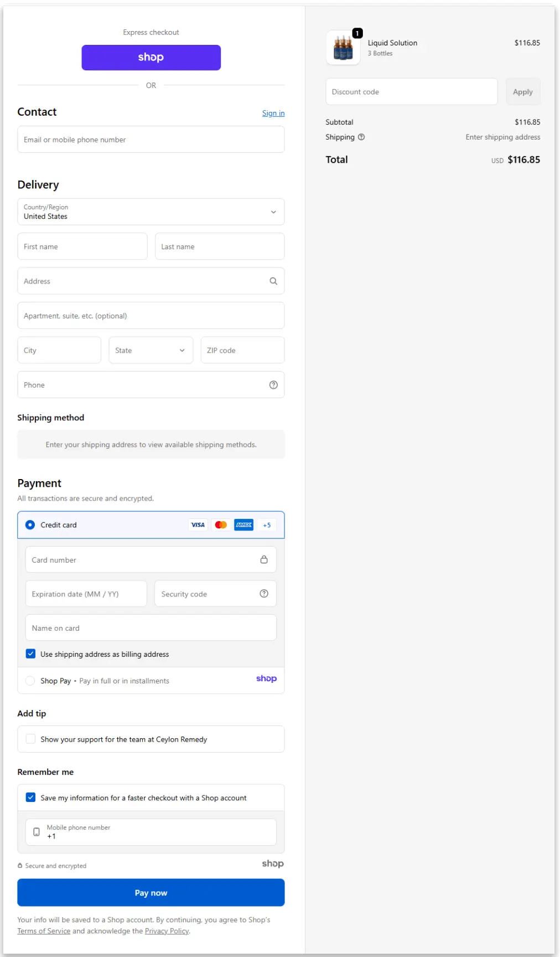Click the Phone help question-mark icon
The height and width of the screenshot is (957, 560).
click(273, 385)
